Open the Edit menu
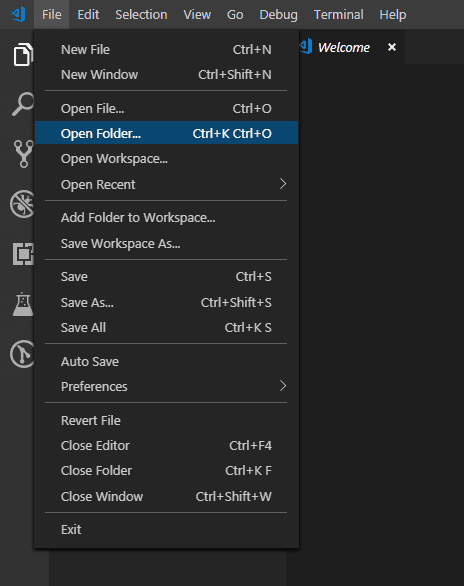The image size is (464, 586). pos(88,15)
